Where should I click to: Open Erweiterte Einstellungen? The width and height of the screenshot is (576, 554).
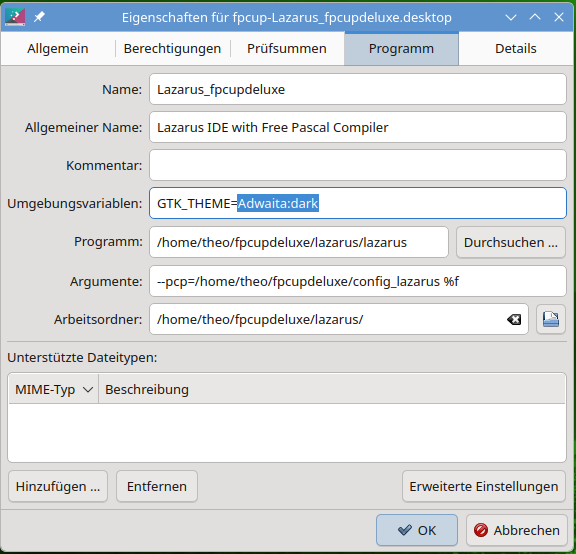coord(484,486)
